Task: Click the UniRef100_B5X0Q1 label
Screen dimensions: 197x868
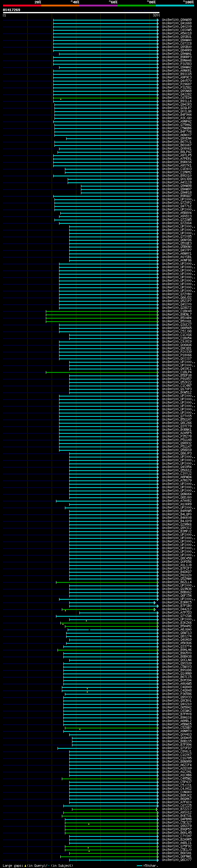Action: point(177,321)
